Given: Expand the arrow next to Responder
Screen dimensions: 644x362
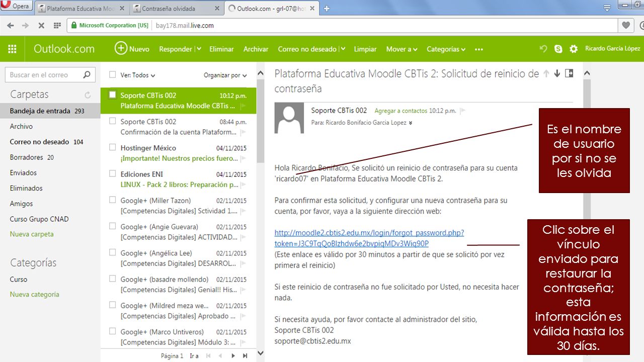Looking at the screenshot, I should [199, 49].
